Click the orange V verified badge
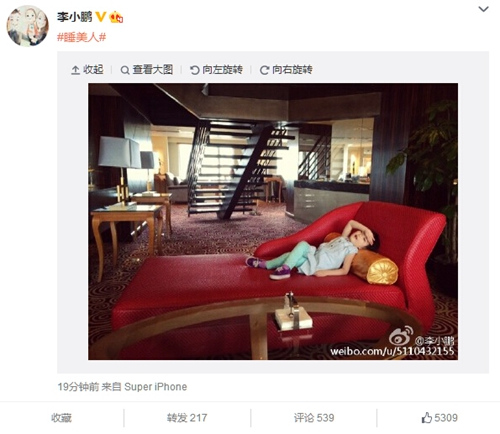Screen dimensions: 500x434 (101, 17)
